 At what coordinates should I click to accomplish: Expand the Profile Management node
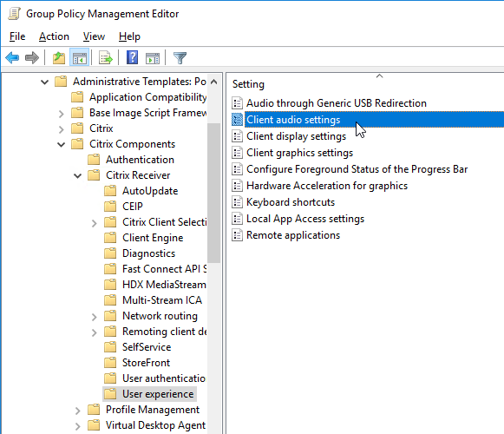(77, 411)
